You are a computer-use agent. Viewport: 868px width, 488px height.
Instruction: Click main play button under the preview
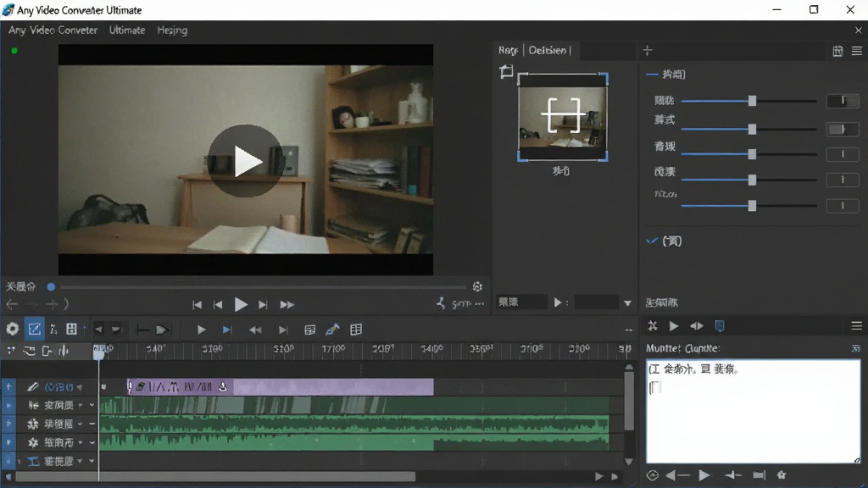pyautogui.click(x=240, y=304)
